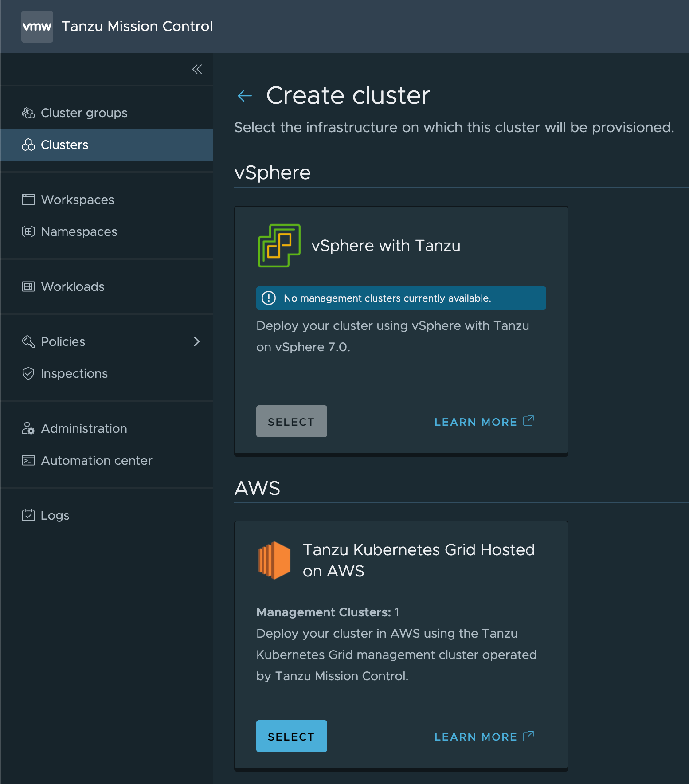Screen dimensions: 689x784
Task: Click external link icon beside AWS Learn More
Action: (x=528, y=737)
